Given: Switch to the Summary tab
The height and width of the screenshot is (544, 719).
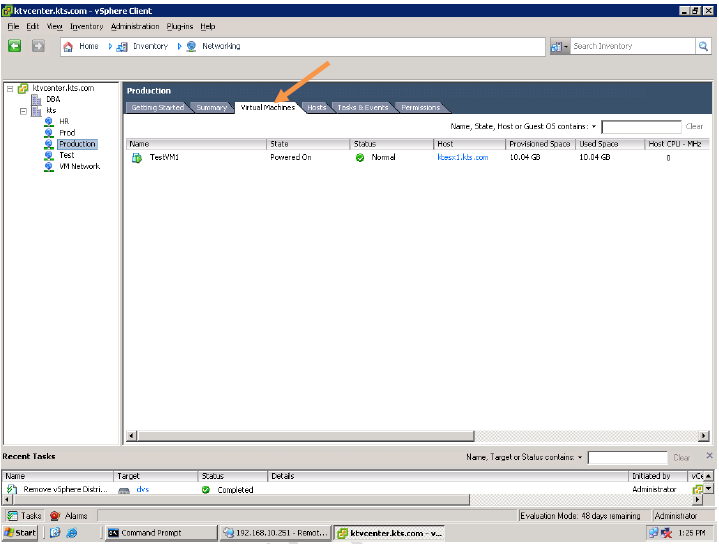Looking at the screenshot, I should coord(211,107).
